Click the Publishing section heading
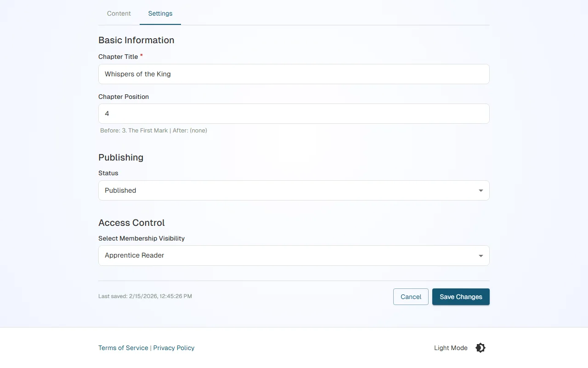This screenshot has height=368, width=588. tap(121, 157)
